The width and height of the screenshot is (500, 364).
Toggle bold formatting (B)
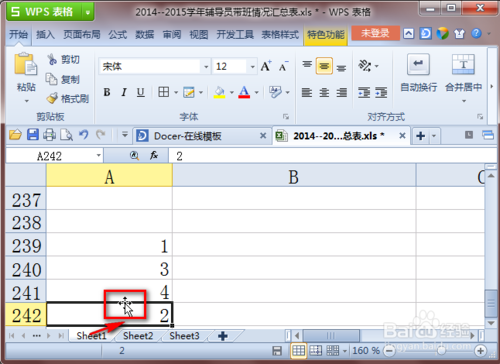107,92
